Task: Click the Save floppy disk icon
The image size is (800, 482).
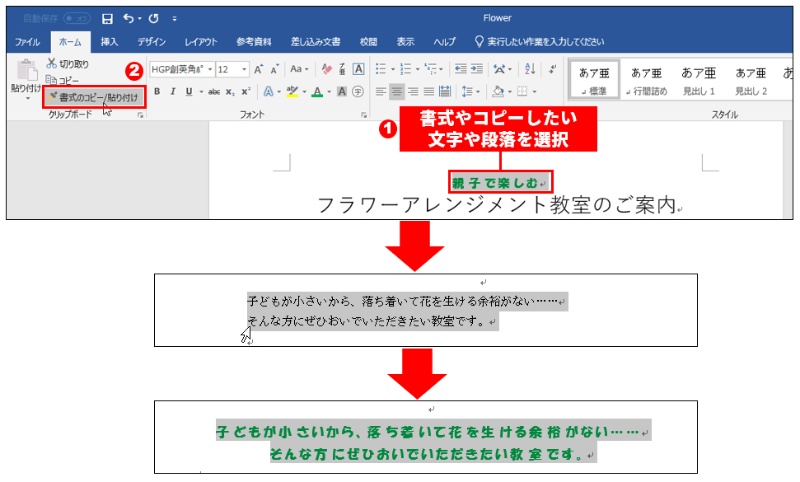Action: coord(107,18)
